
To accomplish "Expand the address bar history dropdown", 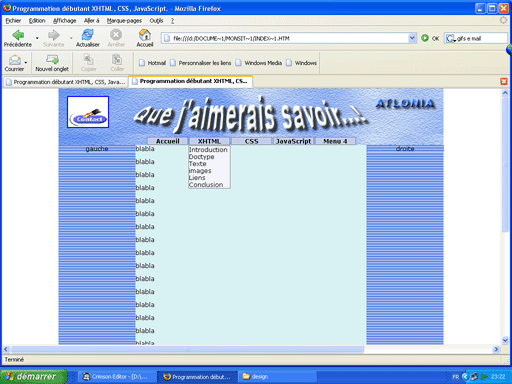I will click(412, 38).
